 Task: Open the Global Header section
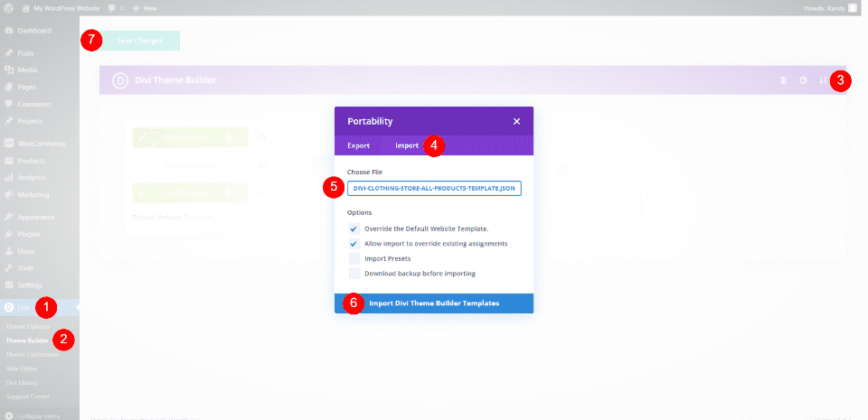pyautogui.click(x=188, y=137)
